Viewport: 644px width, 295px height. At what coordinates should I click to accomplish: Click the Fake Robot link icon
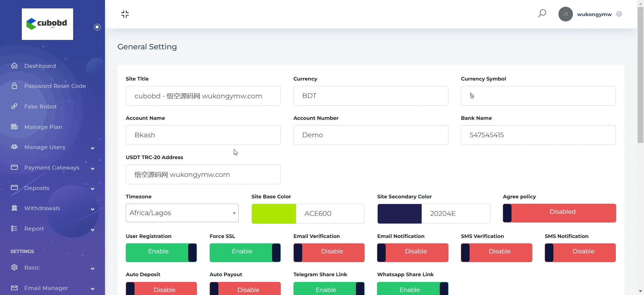point(14,106)
